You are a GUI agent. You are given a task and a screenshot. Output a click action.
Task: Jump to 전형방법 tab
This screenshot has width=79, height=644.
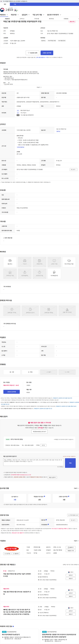(x=66, y=19)
